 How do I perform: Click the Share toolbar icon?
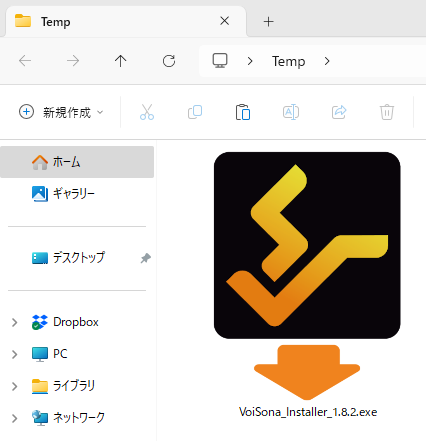coord(339,112)
